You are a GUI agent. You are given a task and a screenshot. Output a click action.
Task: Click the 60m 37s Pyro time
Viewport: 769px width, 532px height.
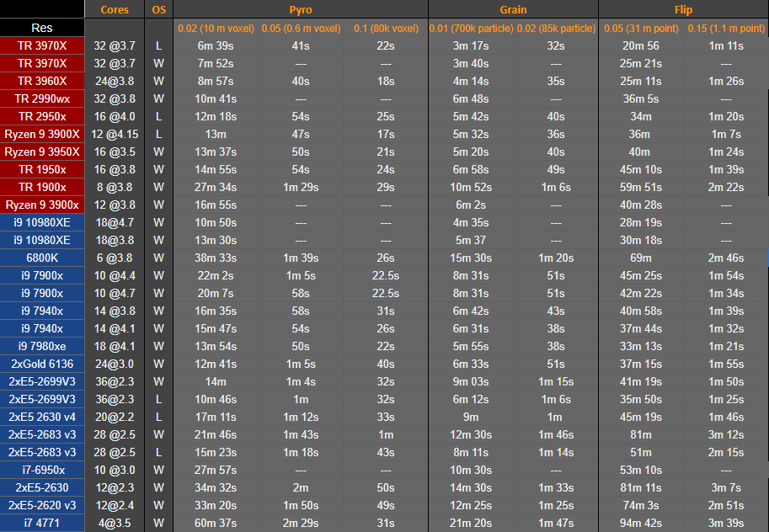216,523
